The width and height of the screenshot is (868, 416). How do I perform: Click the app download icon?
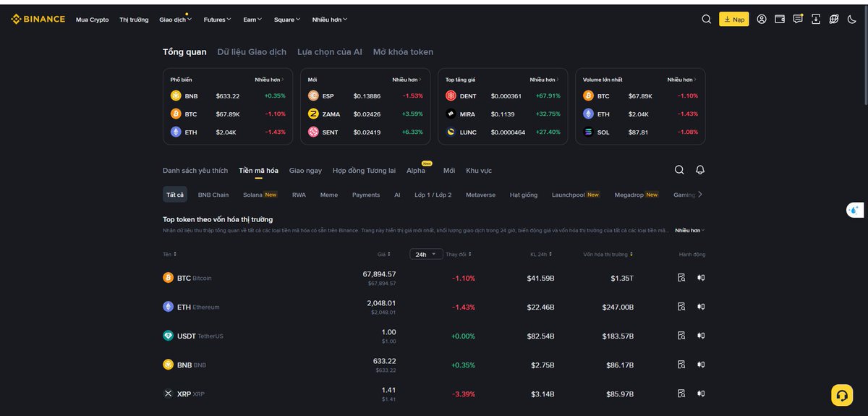pos(816,20)
